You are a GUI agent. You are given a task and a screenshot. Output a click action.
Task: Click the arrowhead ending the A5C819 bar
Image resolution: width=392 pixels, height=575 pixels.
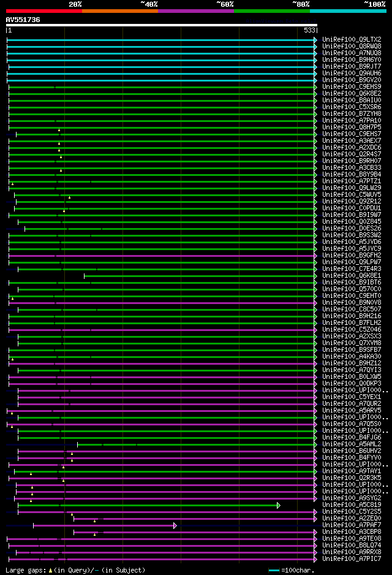tap(279, 505)
